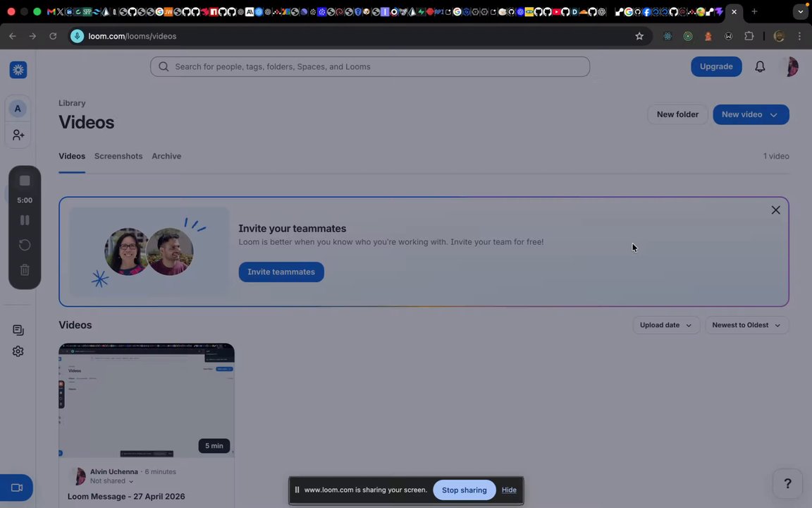Click the "1 video" count text
The image size is (812, 508).
tap(776, 156)
